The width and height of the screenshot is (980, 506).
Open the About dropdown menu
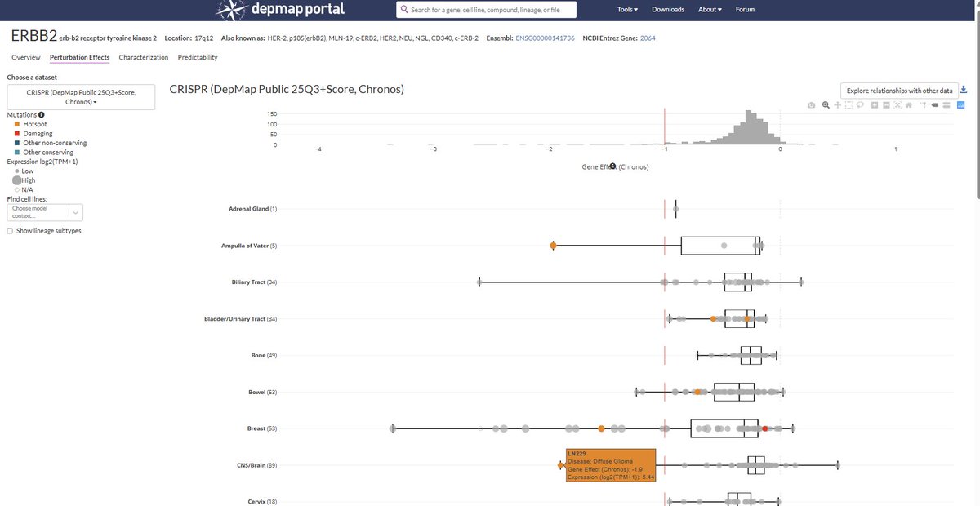tap(710, 10)
